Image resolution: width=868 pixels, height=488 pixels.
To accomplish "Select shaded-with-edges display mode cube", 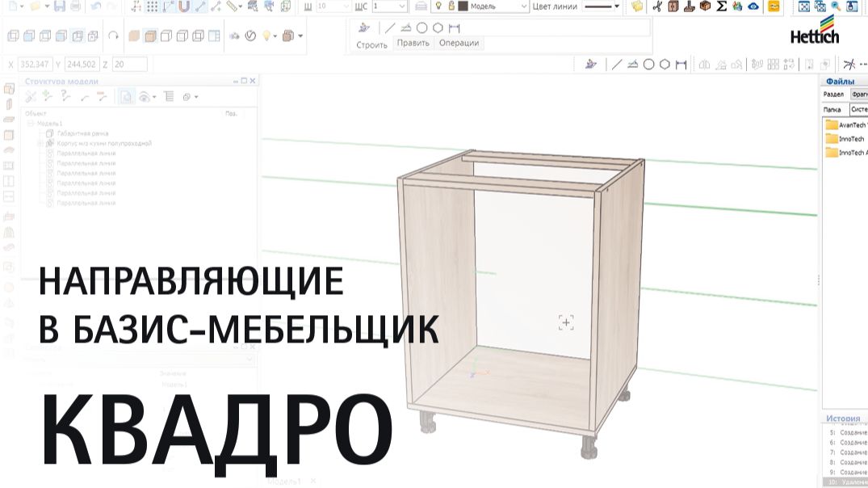I will [x=150, y=36].
